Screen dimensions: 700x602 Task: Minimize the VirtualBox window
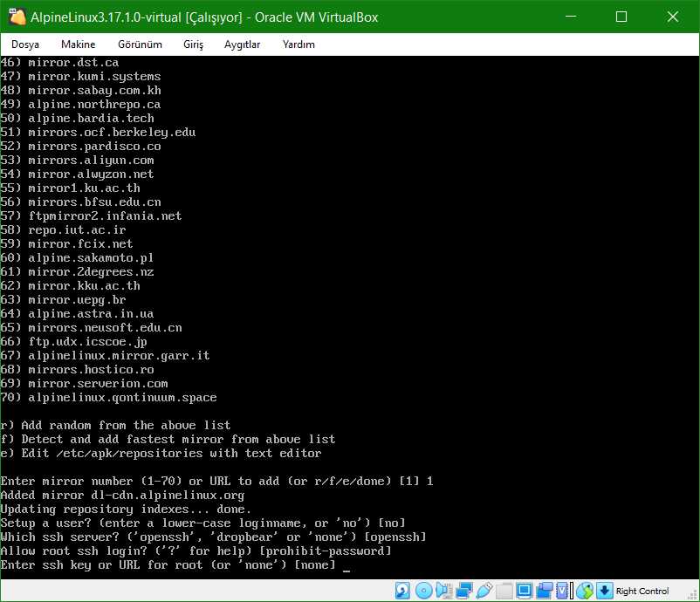571,17
